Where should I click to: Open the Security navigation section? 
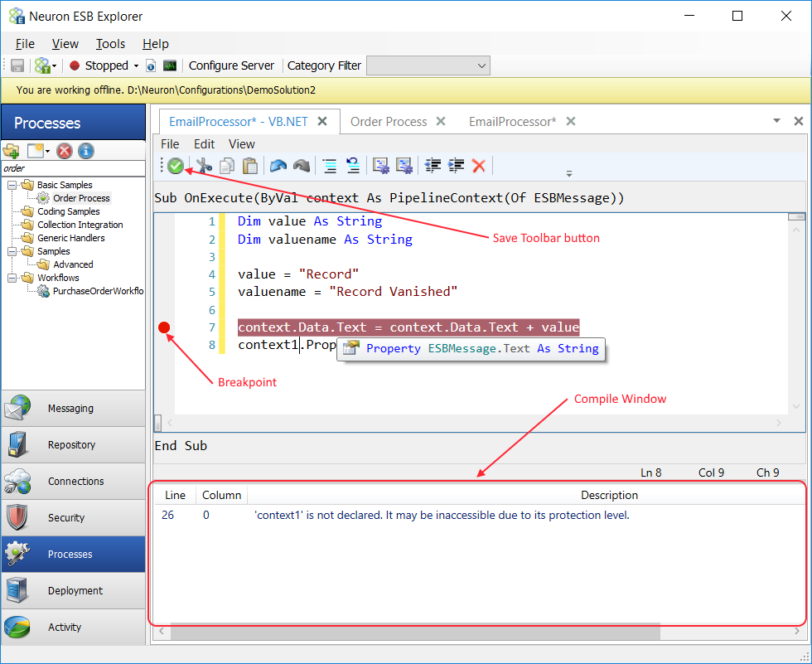[x=74, y=518]
